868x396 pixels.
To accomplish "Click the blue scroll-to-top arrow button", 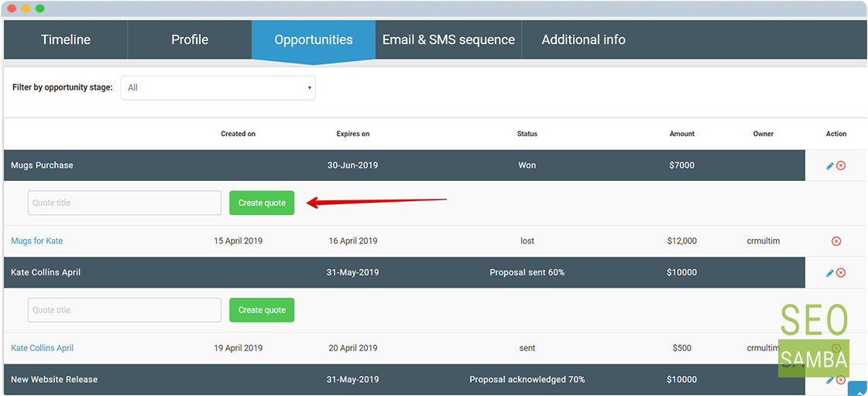I will pos(857,389).
